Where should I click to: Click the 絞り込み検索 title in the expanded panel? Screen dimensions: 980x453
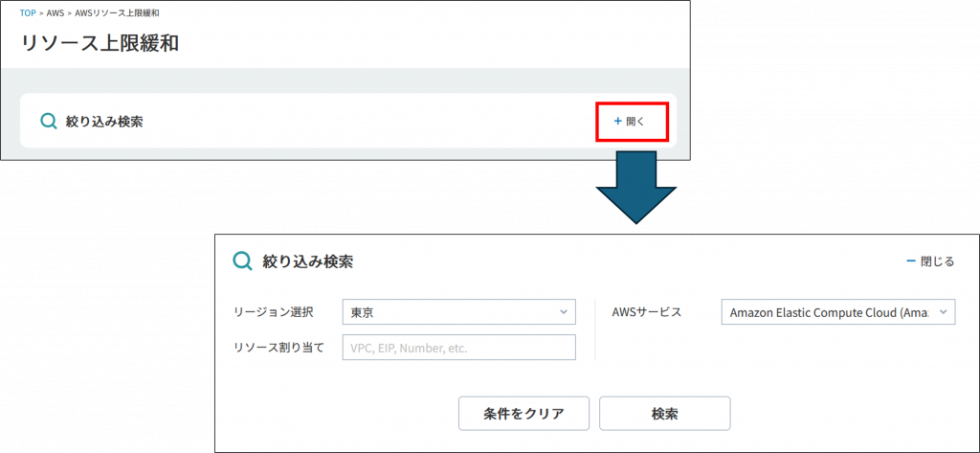308,261
